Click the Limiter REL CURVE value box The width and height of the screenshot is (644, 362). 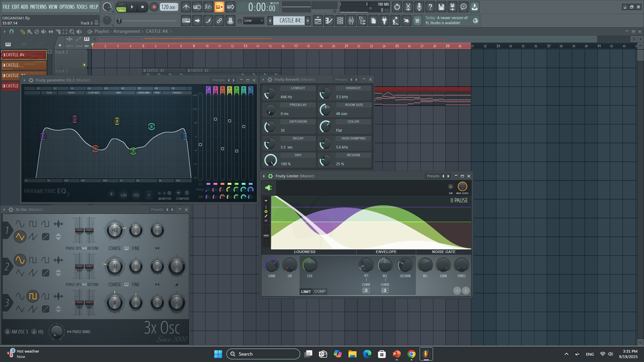point(385,291)
